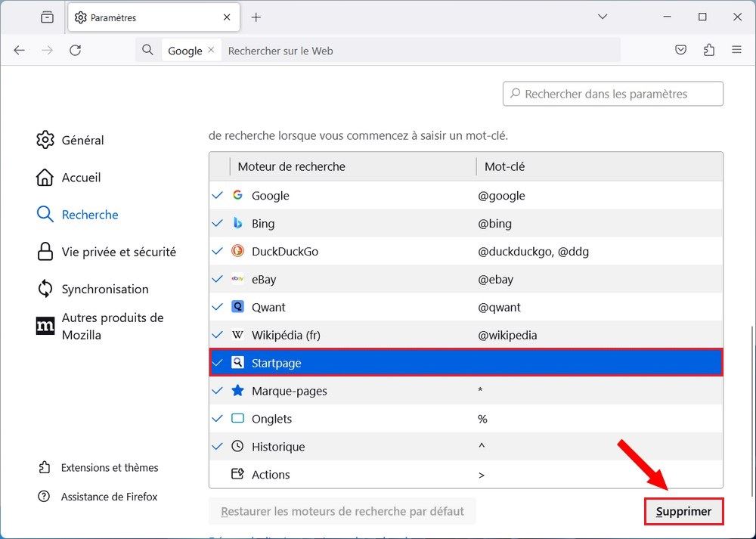
Task: Open the hamburger application menu
Action: click(x=736, y=49)
